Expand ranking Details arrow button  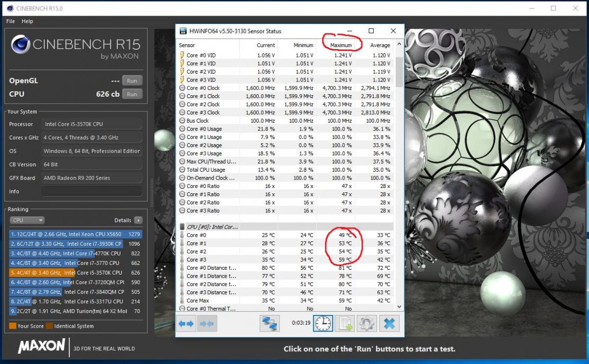[x=138, y=220]
